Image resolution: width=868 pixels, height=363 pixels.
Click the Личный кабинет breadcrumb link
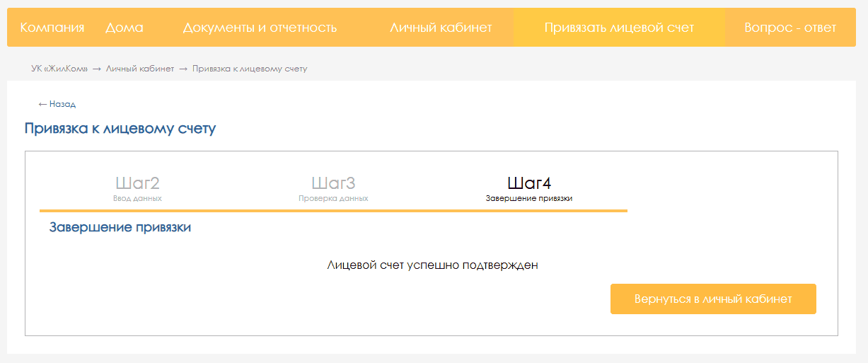click(140, 69)
